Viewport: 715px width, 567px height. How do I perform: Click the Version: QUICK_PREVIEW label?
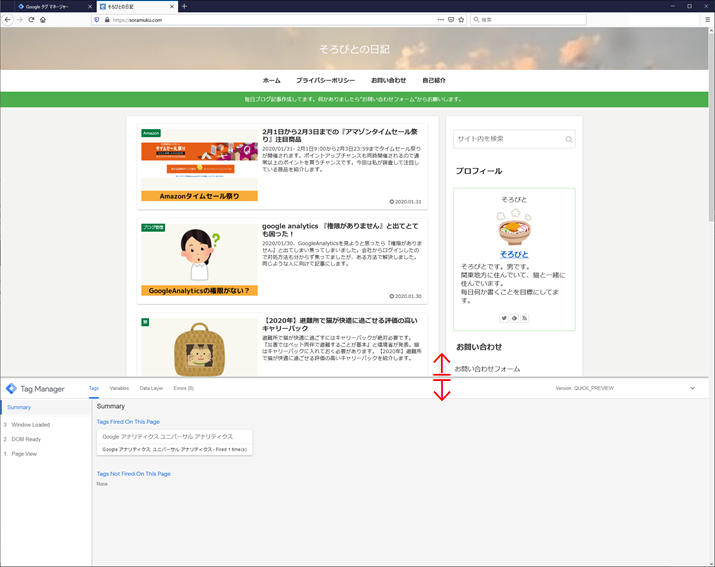[585, 388]
